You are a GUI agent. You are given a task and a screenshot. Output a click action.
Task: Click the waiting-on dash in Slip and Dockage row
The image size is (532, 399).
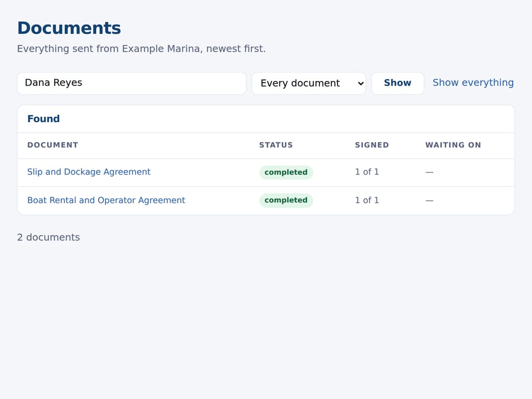[430, 172]
